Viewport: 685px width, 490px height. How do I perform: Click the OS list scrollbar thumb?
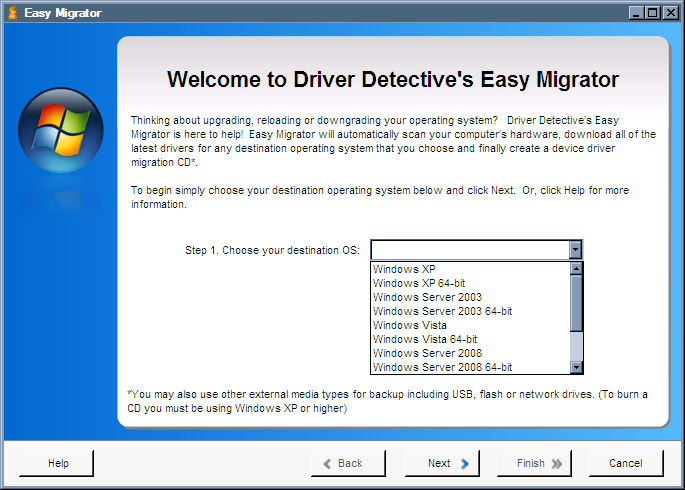click(x=576, y=303)
